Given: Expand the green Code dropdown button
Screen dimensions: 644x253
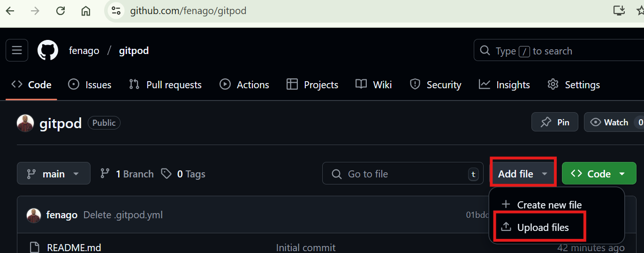Looking at the screenshot, I should coord(599,174).
